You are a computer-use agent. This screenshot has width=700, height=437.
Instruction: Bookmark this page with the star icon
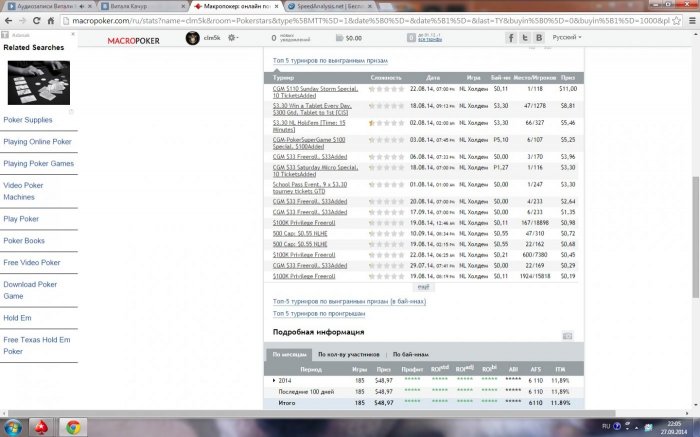coord(676,21)
